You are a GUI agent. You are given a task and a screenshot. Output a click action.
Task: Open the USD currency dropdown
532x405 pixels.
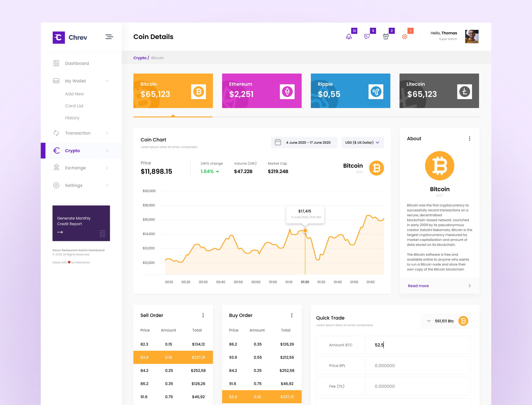(x=362, y=142)
